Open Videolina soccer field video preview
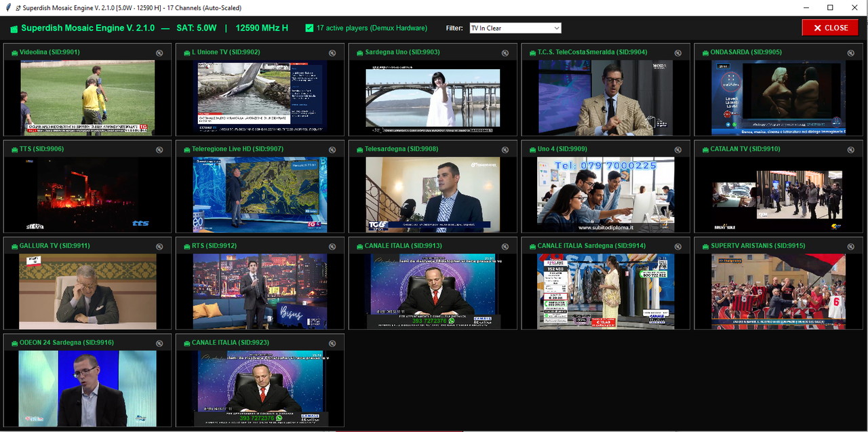 point(87,97)
